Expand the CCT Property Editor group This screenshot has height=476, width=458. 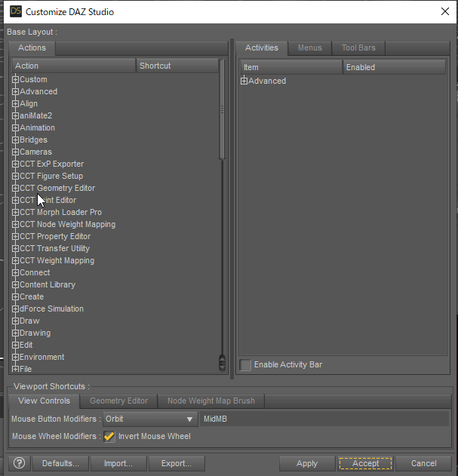coord(15,236)
